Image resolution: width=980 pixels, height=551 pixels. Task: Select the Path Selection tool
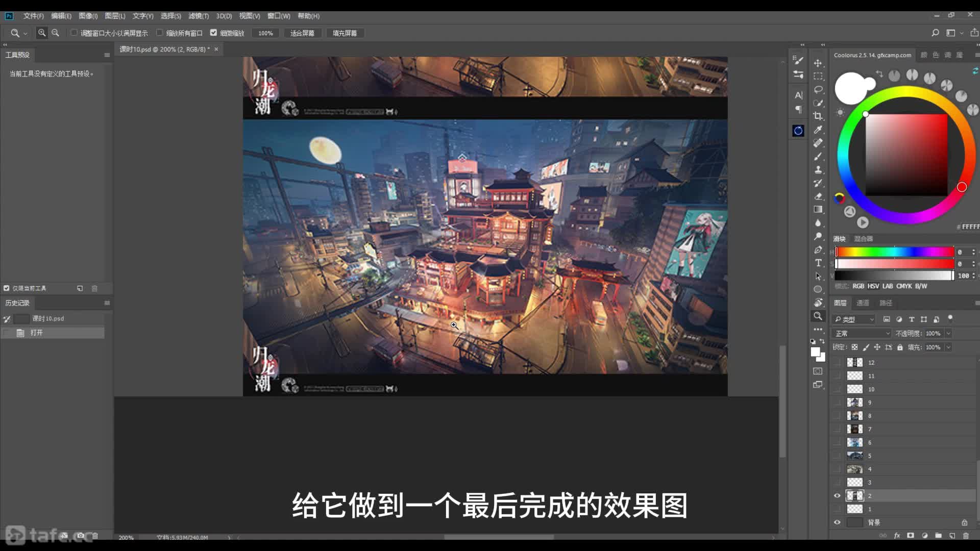(x=818, y=276)
